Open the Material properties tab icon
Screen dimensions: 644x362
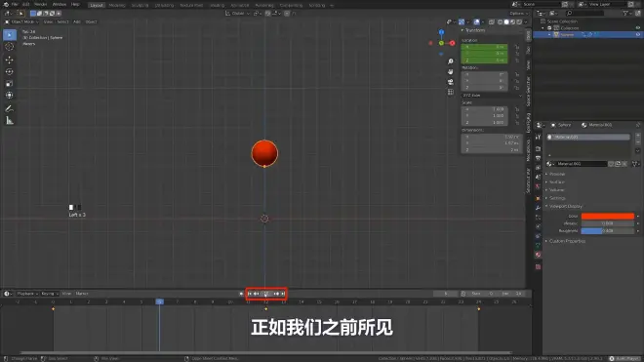(x=538, y=256)
